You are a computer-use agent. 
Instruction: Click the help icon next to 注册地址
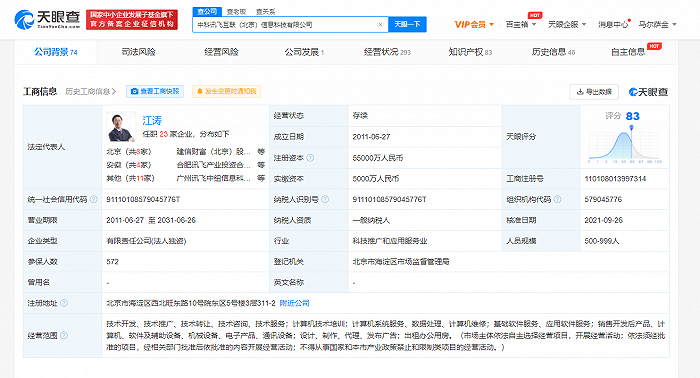pyautogui.click(x=64, y=303)
